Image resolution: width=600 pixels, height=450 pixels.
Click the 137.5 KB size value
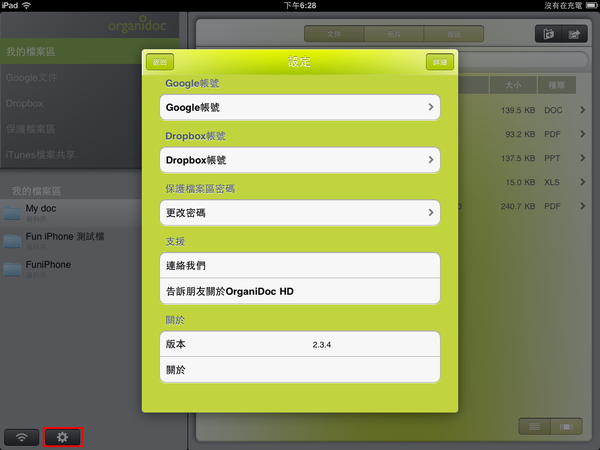click(x=518, y=158)
